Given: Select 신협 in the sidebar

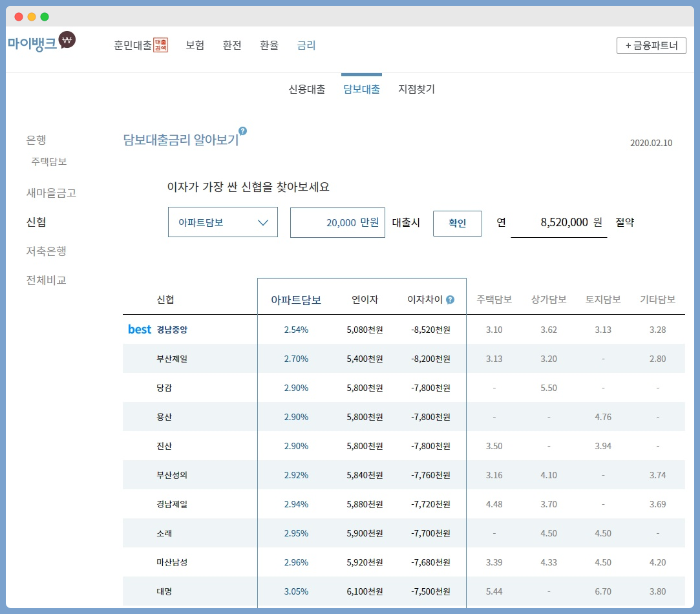Looking at the screenshot, I should point(36,222).
